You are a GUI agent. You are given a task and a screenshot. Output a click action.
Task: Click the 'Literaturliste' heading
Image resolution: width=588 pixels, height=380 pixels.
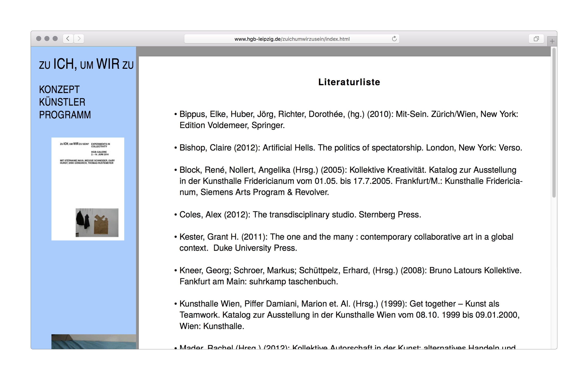[349, 82]
